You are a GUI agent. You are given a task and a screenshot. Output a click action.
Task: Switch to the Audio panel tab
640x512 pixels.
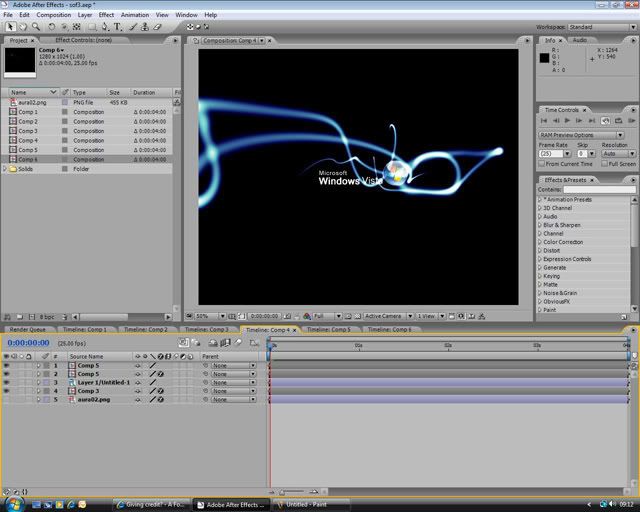tap(579, 40)
